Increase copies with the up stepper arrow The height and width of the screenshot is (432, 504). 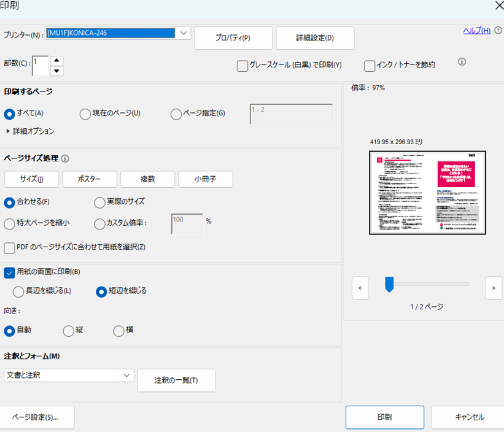(x=56, y=60)
